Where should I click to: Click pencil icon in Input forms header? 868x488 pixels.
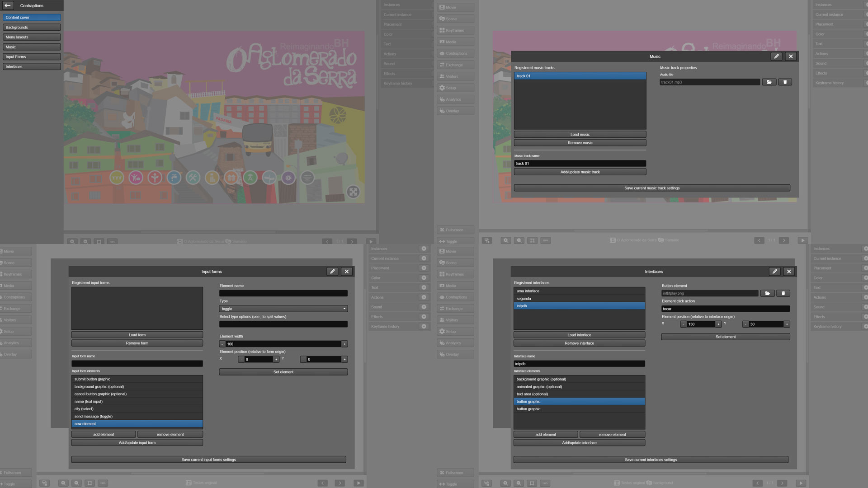pos(332,272)
